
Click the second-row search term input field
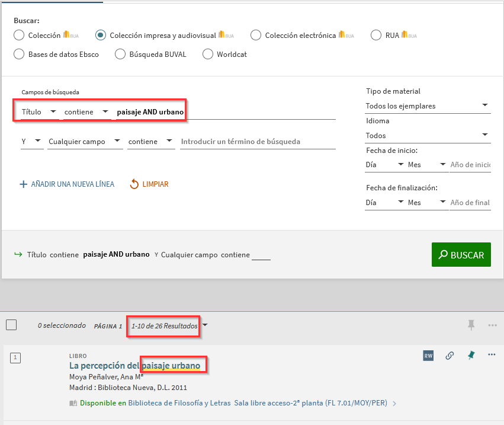258,142
